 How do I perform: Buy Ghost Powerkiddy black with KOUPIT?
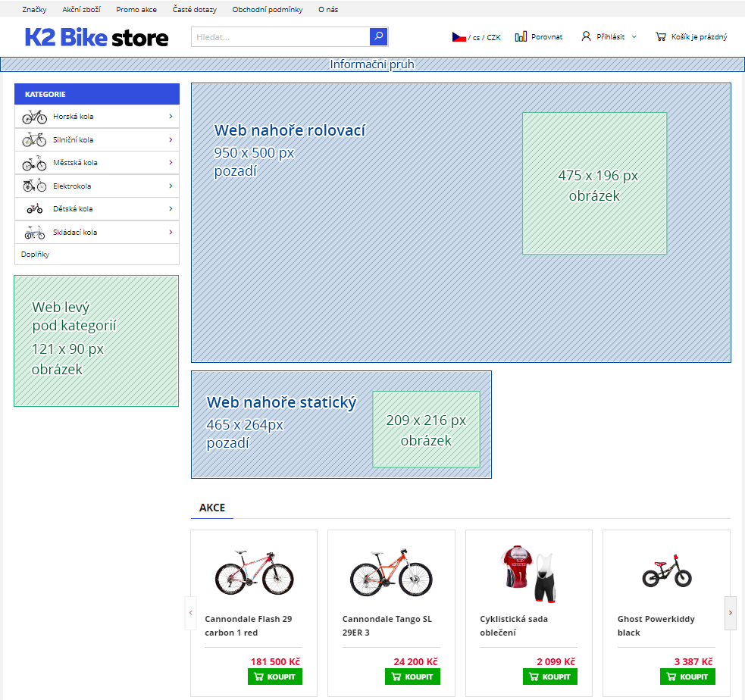pos(687,677)
